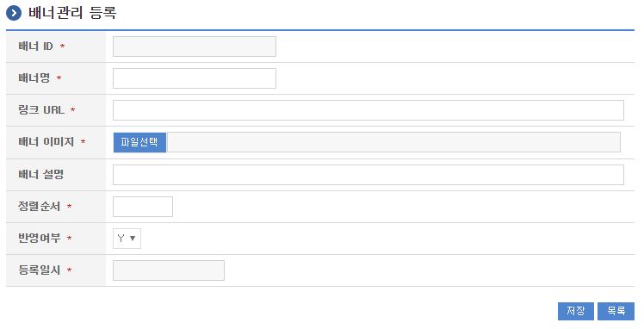Click the 배너 ID label
The width and height of the screenshot is (644, 329).
pyautogui.click(x=36, y=47)
